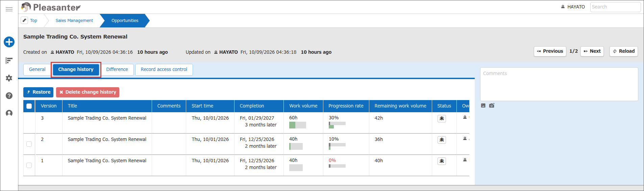
Task: Open the Record access control tab
Action: click(164, 69)
